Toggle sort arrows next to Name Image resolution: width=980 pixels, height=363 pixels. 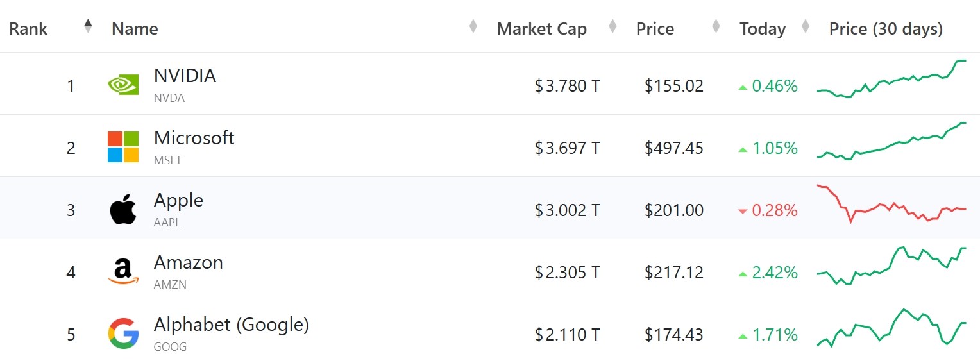pyautogui.click(x=473, y=26)
